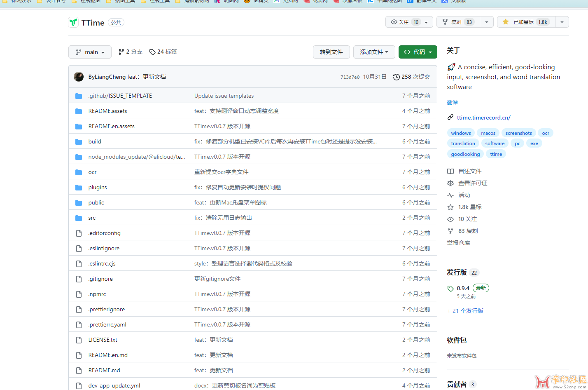
Task: Open the fork options dropdown arrow
Action: [487, 22]
